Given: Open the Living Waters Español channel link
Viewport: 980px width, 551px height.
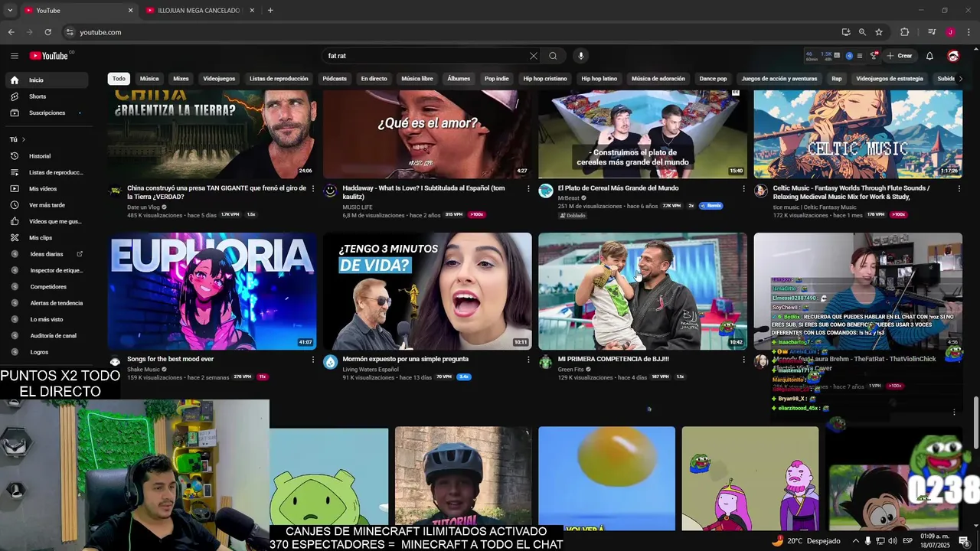Looking at the screenshot, I should click(x=371, y=369).
